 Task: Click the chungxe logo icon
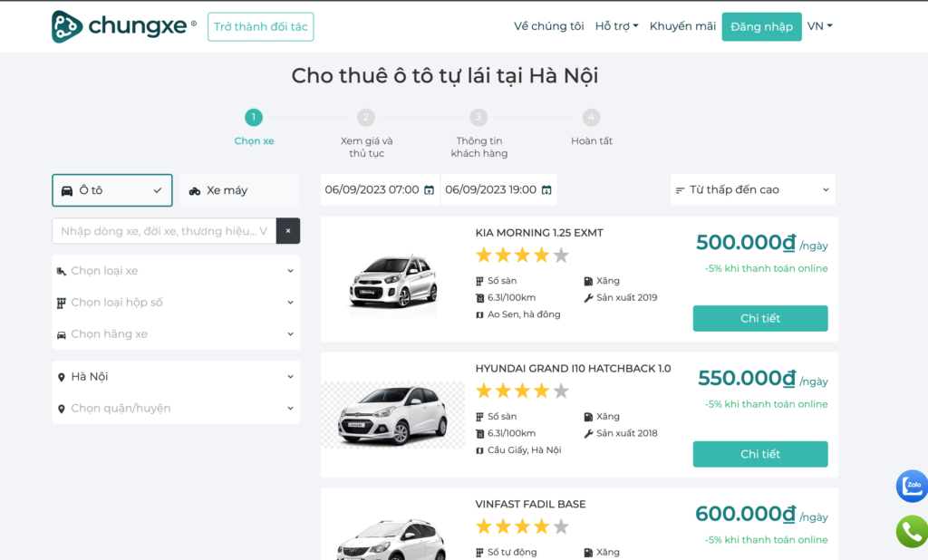pyautogui.click(x=67, y=27)
